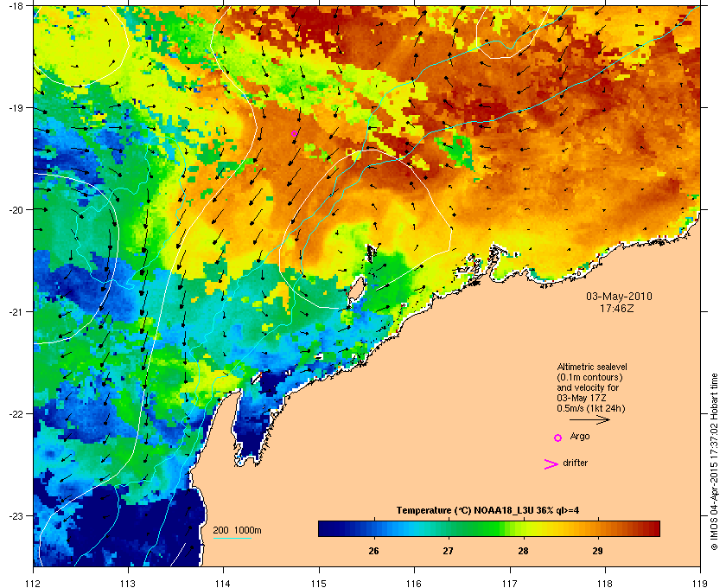Click the time text 17:46Z
The height and width of the screenshot is (588, 726).
pos(617,308)
